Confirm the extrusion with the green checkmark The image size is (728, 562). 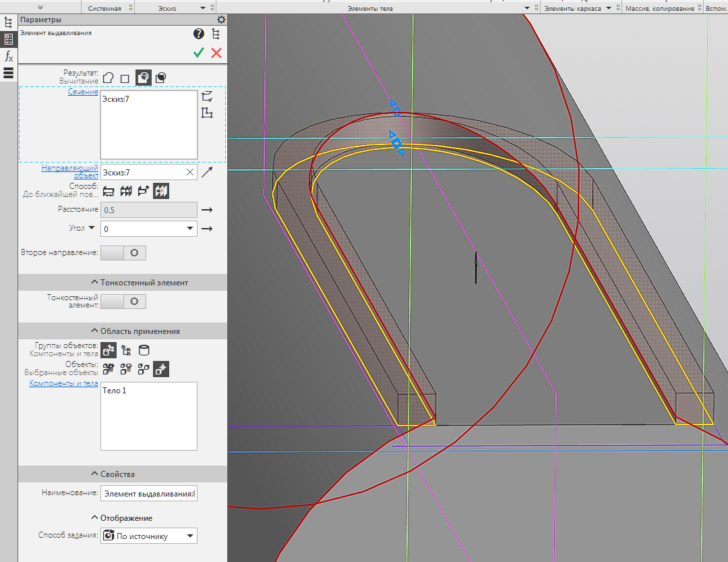pos(198,53)
